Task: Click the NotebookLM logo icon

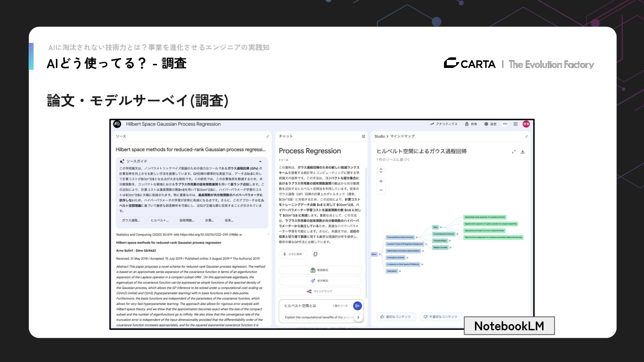Action: pos(117,124)
